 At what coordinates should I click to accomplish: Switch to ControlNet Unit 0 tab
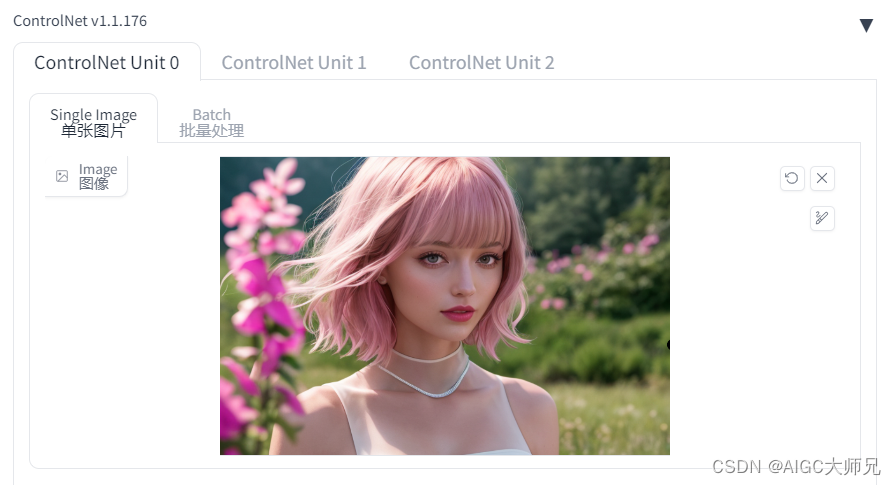pyautogui.click(x=107, y=62)
